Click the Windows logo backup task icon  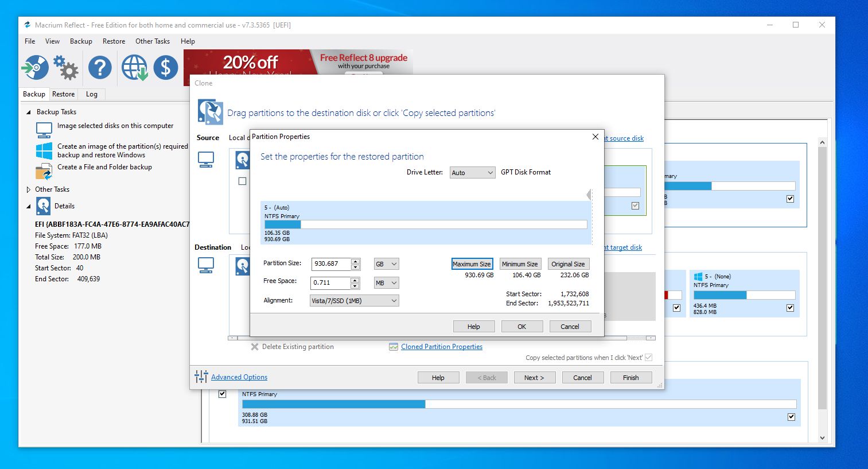coord(44,151)
